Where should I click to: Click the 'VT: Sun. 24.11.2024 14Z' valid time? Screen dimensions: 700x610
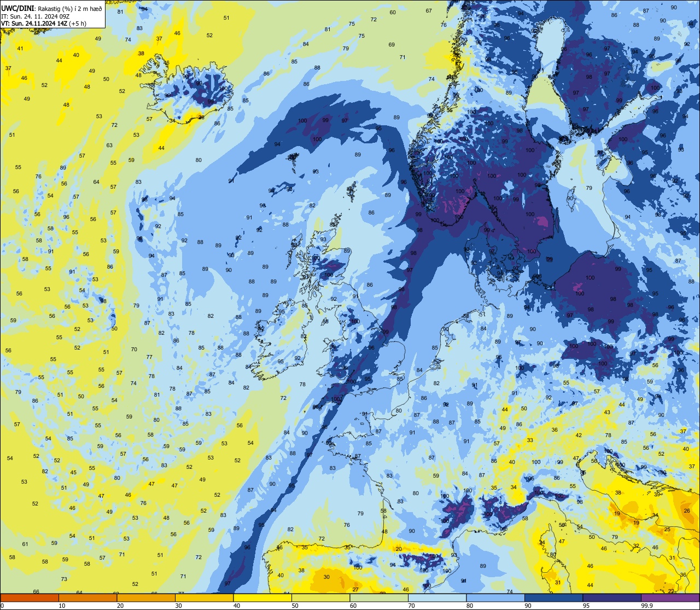click(34, 24)
